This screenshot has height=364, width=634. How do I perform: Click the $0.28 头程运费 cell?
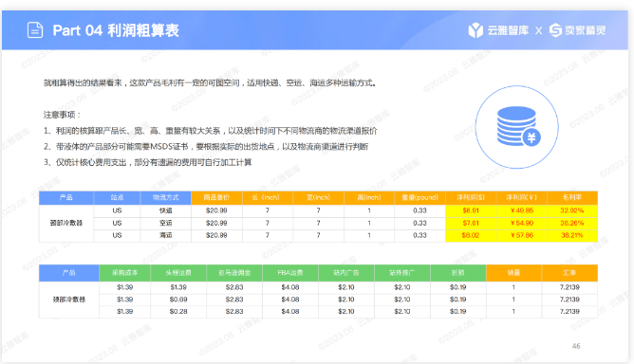178,312
